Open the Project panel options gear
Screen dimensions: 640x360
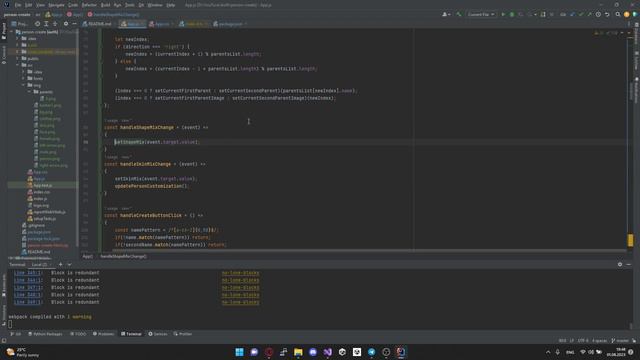[66, 24]
